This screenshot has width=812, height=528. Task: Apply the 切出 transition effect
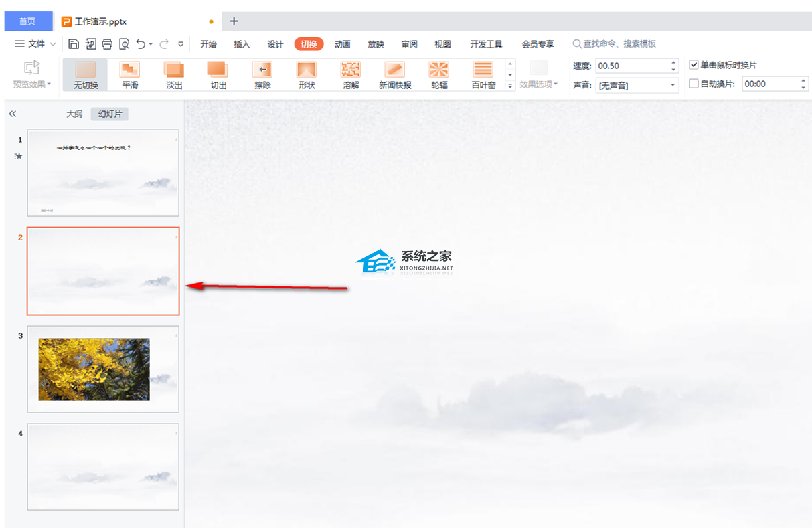pos(218,75)
